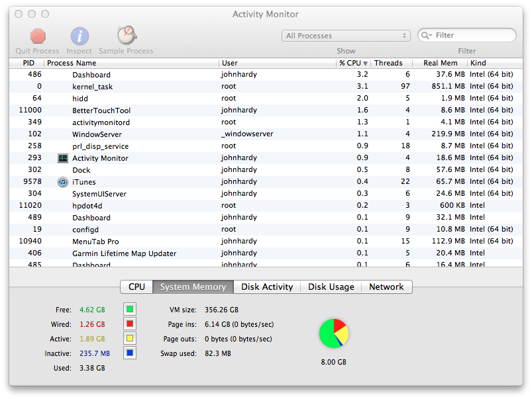The width and height of the screenshot is (532, 399).
Task: Click the Activity Monitor app icon in process list
Action: pos(63,158)
